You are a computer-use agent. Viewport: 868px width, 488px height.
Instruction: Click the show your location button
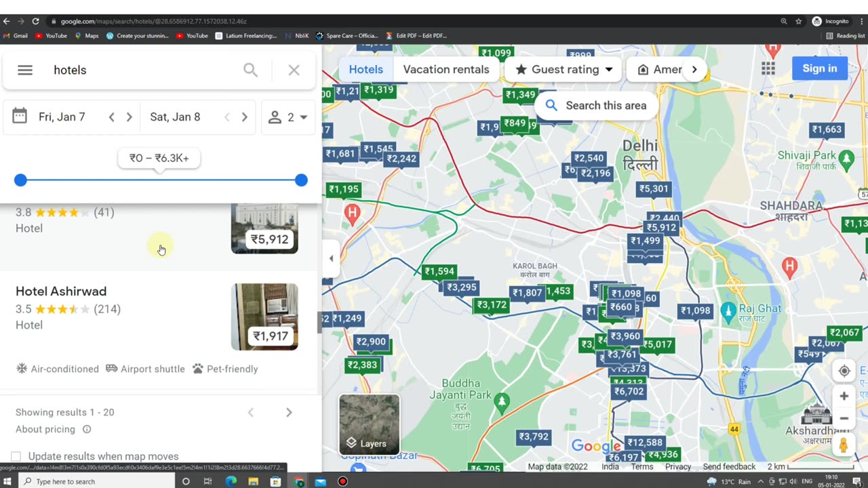click(x=844, y=371)
